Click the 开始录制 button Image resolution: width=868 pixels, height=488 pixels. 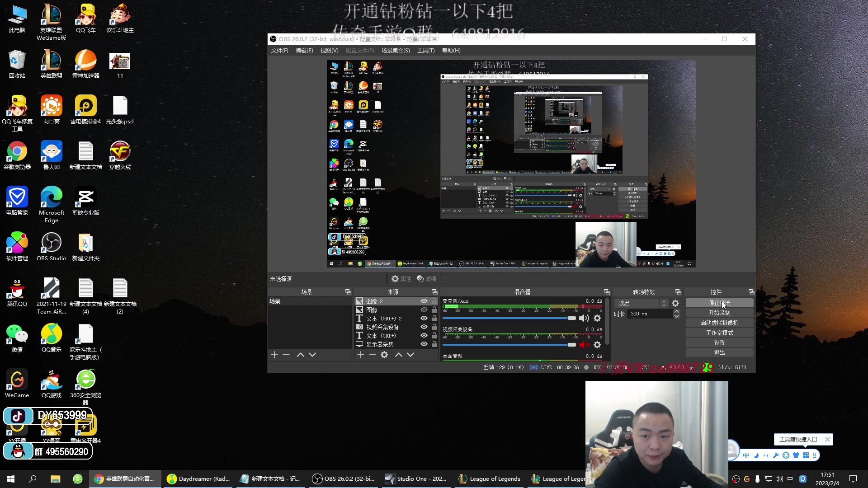coord(719,313)
